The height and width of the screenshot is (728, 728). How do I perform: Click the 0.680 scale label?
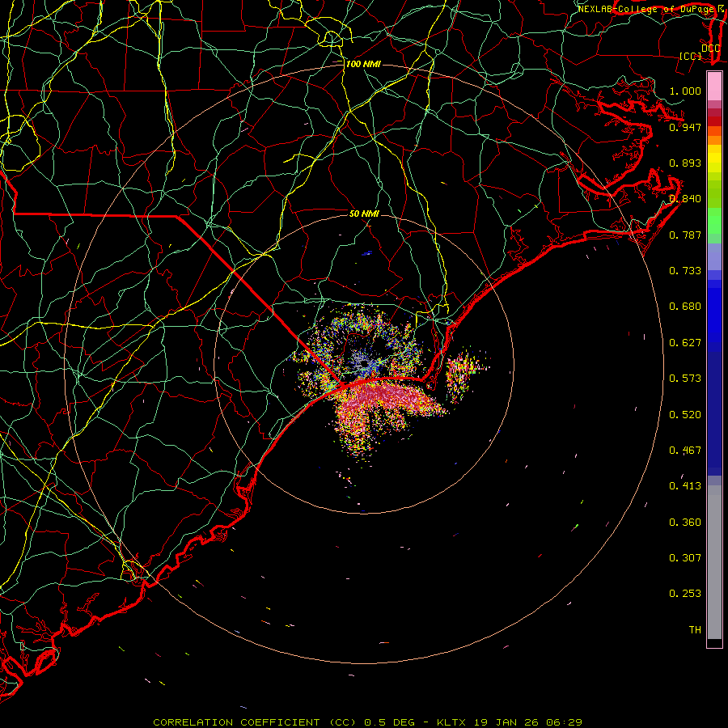(x=685, y=307)
